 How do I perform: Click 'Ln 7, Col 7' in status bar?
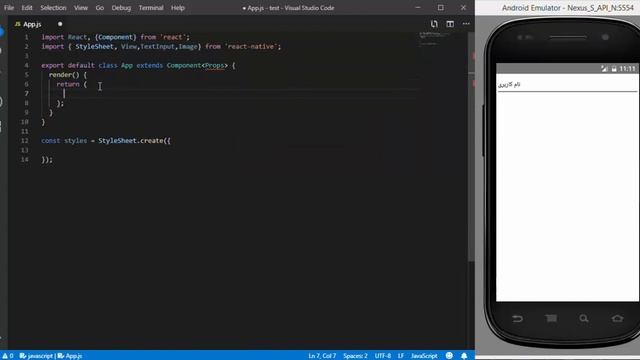click(x=322, y=356)
